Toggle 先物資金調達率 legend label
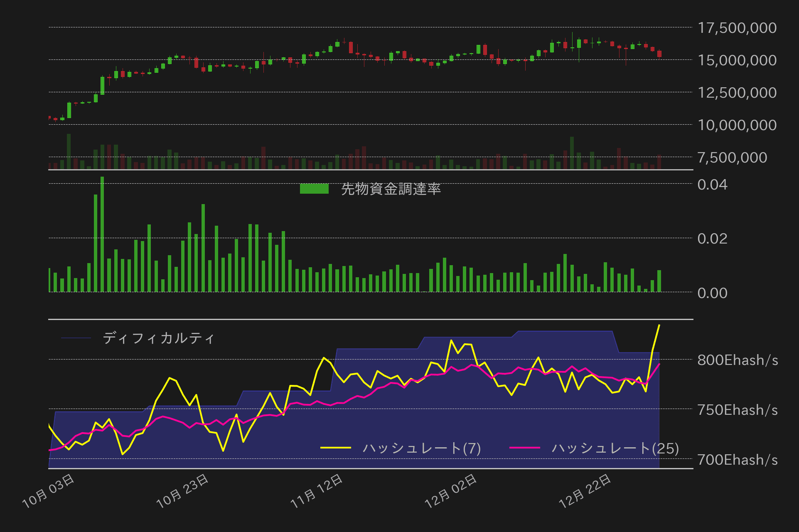This screenshot has width=799, height=532. [x=391, y=189]
